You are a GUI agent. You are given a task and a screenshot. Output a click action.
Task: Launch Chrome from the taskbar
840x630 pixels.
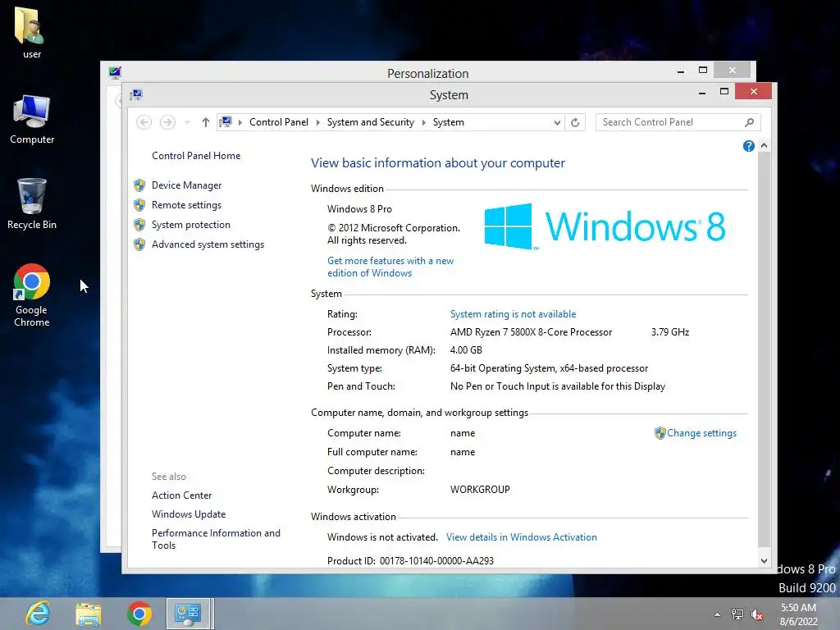(139, 614)
